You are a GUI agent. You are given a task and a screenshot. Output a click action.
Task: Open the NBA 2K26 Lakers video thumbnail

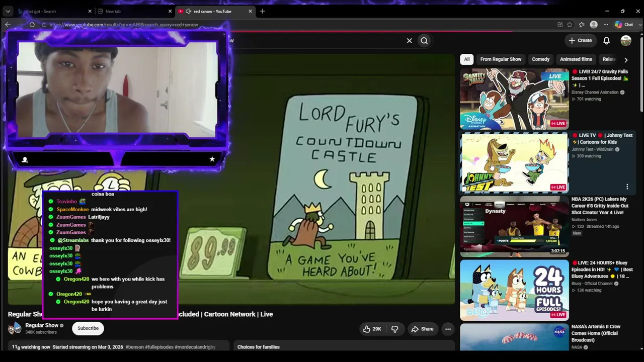514,226
